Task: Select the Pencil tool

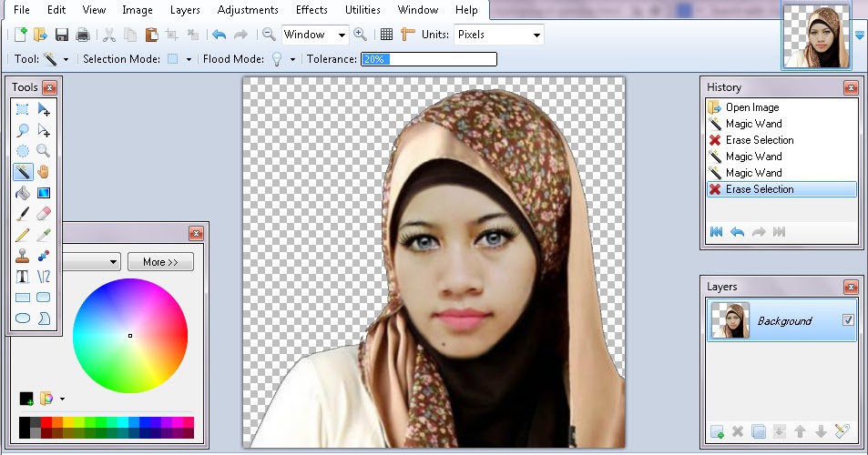Action: [22, 235]
